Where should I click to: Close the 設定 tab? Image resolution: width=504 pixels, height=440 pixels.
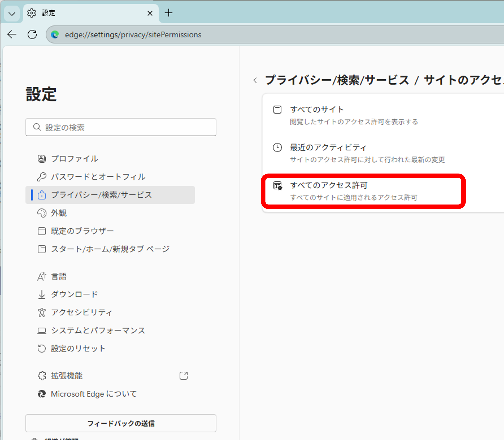tap(150, 13)
